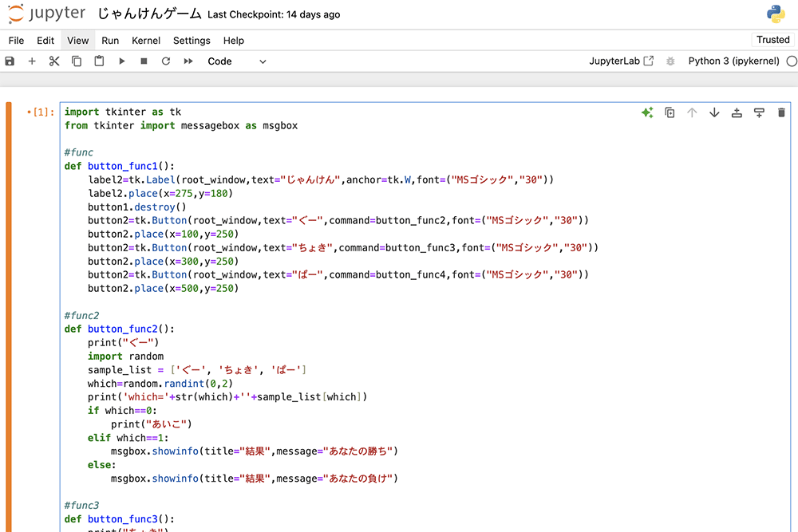Paste the cell using the clipboard icon
The image size is (798, 532).
pos(99,61)
